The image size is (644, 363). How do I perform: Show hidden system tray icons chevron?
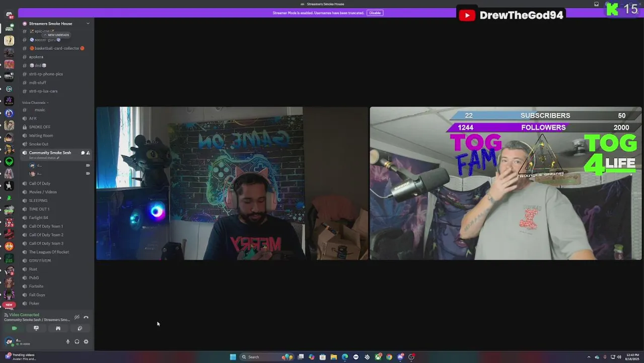(589, 357)
